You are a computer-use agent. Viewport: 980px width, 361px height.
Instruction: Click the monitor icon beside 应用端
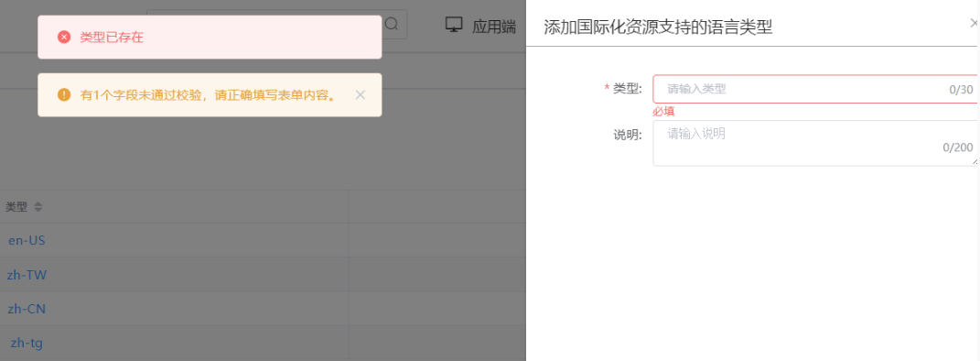454,25
